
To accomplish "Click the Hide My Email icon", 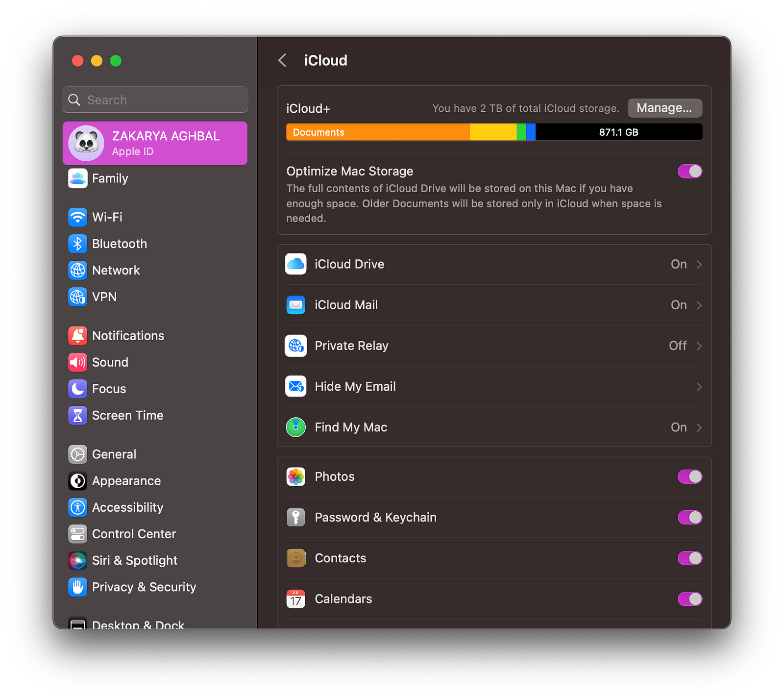I will point(296,386).
